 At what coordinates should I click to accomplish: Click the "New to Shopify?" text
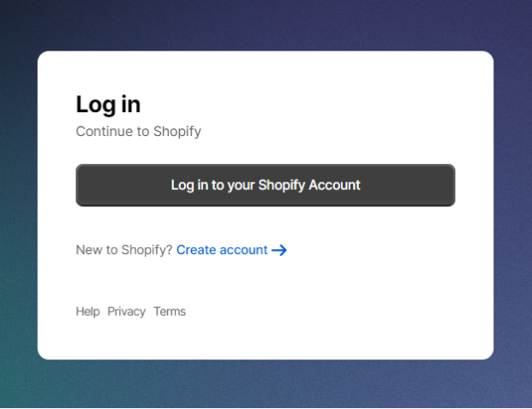click(x=123, y=250)
